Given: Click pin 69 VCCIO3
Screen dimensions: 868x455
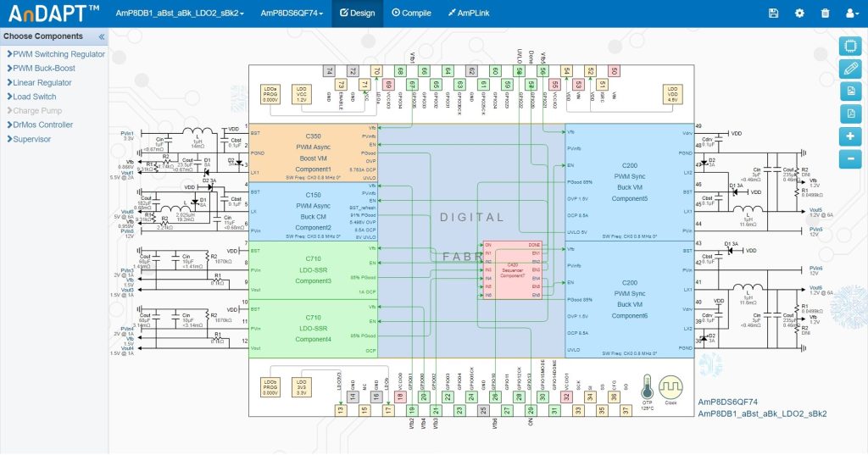Looking at the screenshot, I should click(x=388, y=84).
